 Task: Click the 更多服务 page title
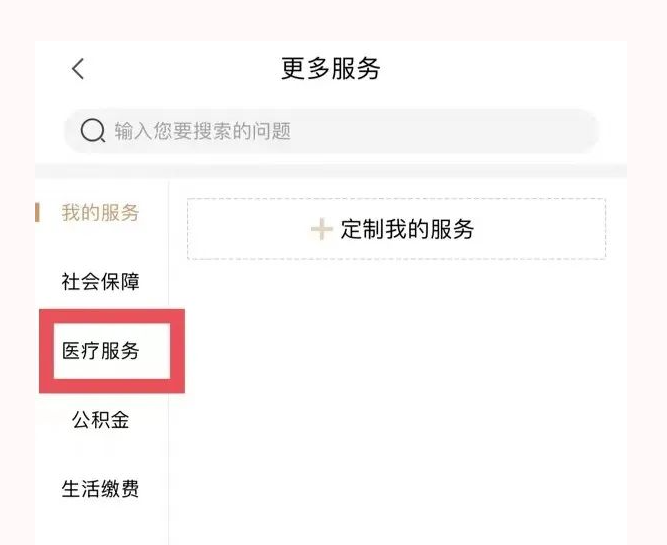[x=331, y=68]
